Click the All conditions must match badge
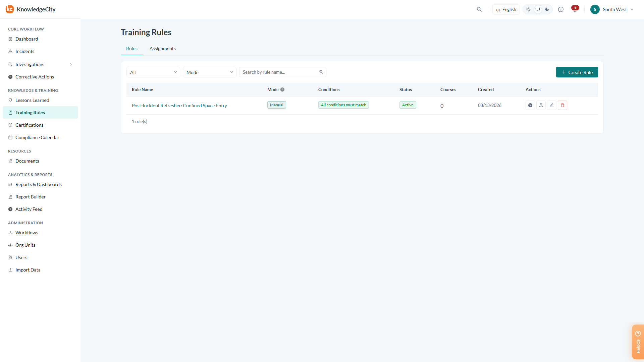The height and width of the screenshot is (362, 644). (343, 105)
